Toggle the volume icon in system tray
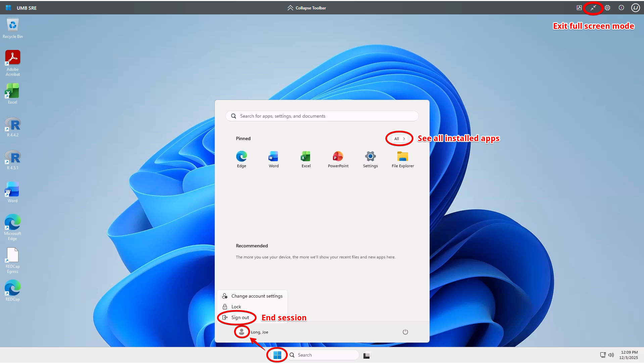The height and width of the screenshot is (364, 644). pyautogui.click(x=611, y=355)
